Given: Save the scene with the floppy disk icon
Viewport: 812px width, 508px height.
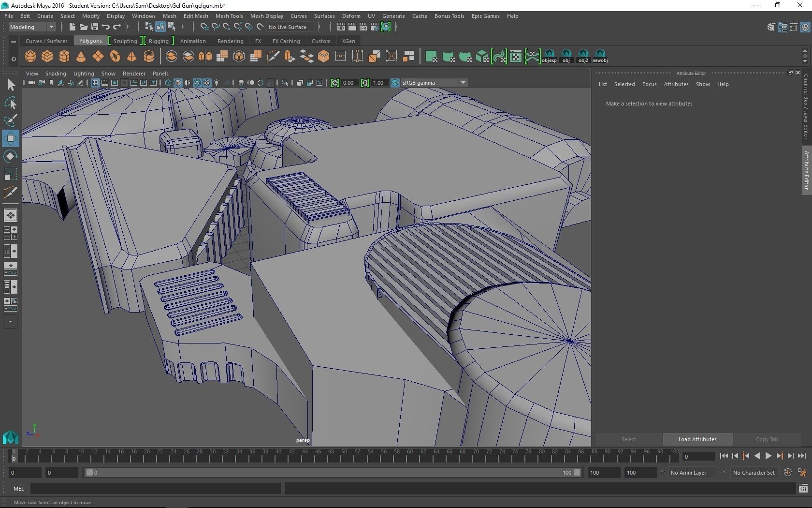Looking at the screenshot, I should point(95,27).
